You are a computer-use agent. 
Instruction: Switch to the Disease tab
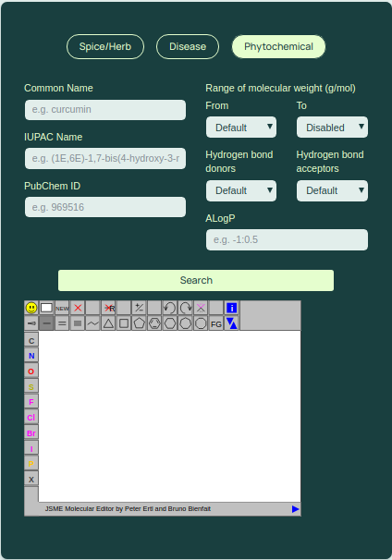pyautogui.click(x=188, y=47)
